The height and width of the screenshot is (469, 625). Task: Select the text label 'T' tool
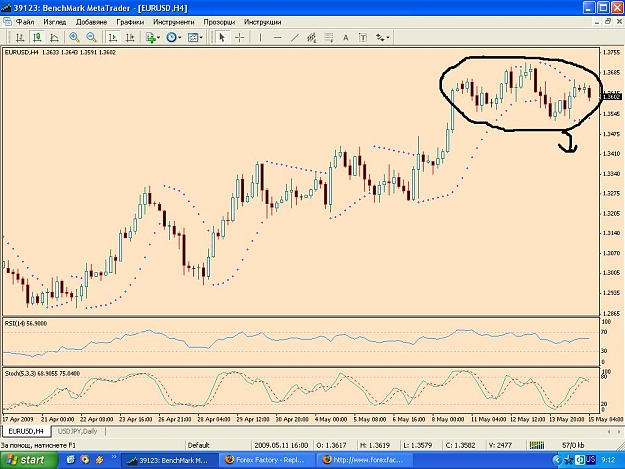(x=363, y=37)
